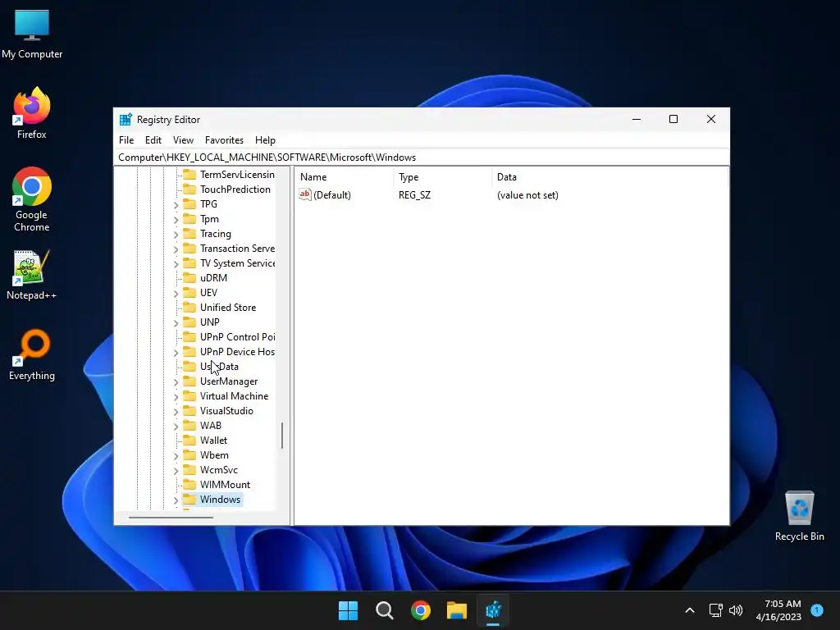This screenshot has height=630, width=840.
Task: Expand the UNP registry key
Action: (x=176, y=322)
